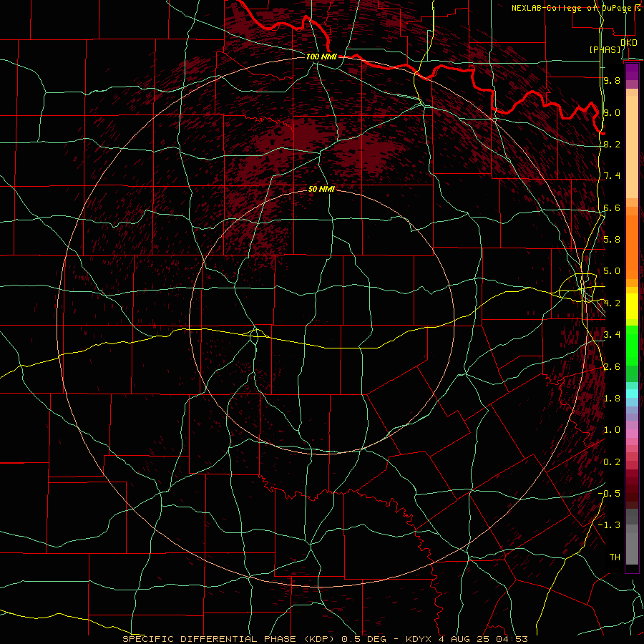Screen dimensions: 644x644
Task: Click the "100 NMI" range ring label
Action: (321, 57)
